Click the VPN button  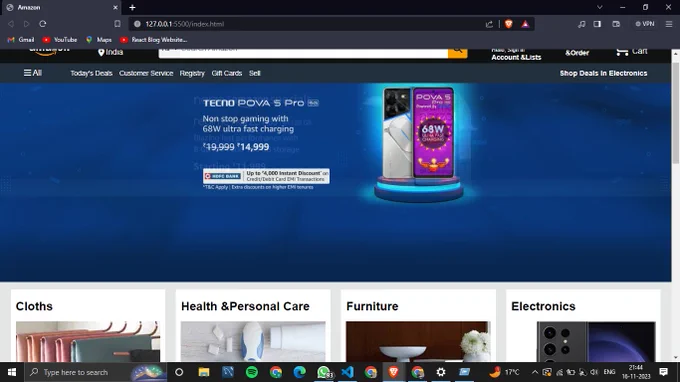pos(645,24)
